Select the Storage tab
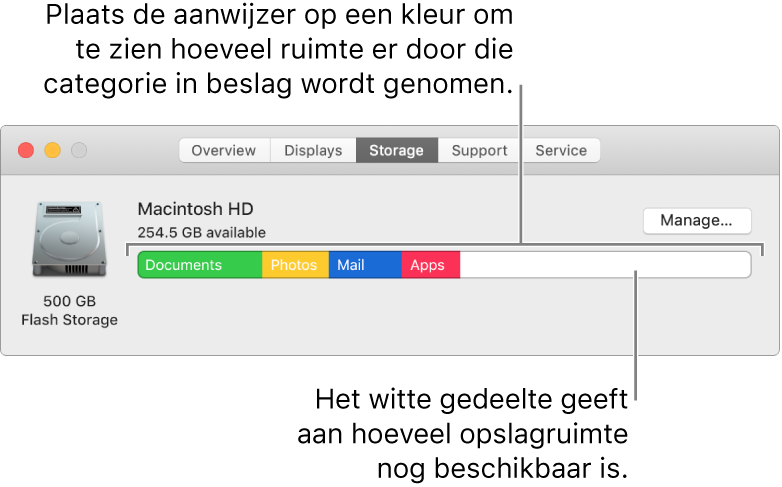Image resolution: width=782 pixels, height=487 pixels. pyautogui.click(x=397, y=150)
